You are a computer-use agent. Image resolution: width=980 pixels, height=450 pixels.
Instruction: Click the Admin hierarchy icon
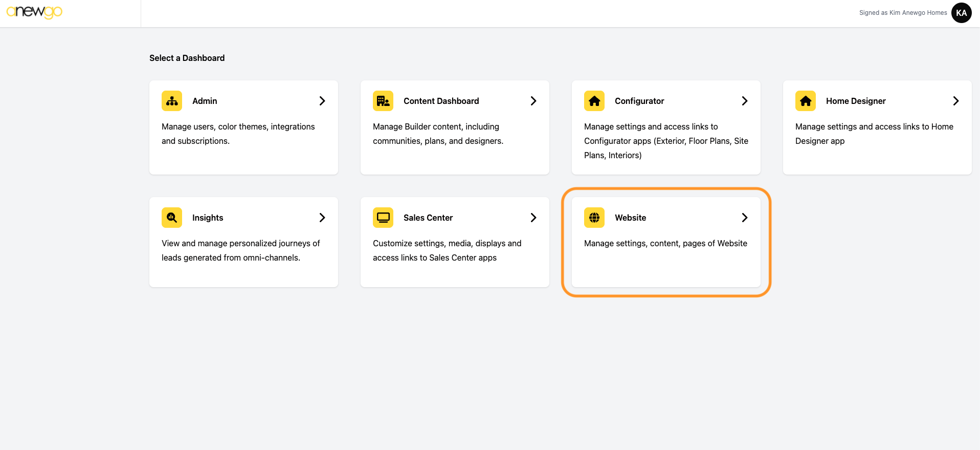coord(172,101)
